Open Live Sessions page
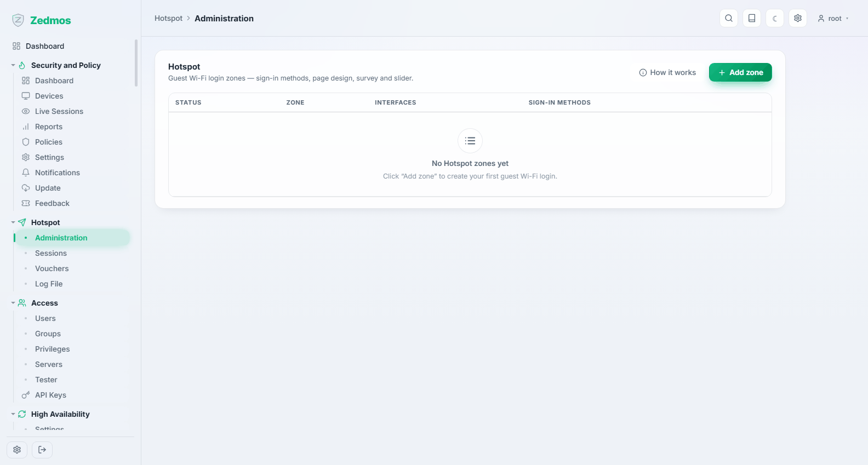868x465 pixels. (73, 111)
